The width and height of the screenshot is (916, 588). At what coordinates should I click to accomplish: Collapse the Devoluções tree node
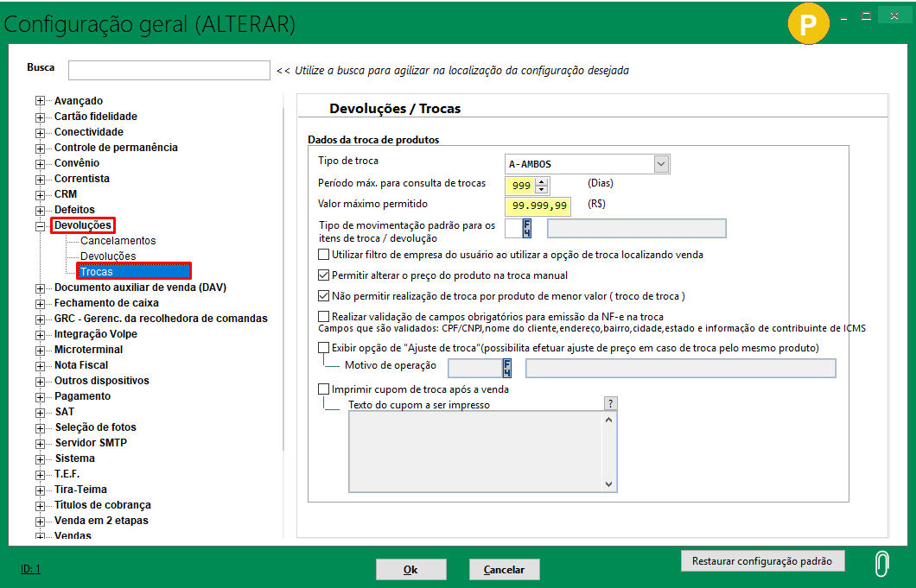click(x=40, y=225)
